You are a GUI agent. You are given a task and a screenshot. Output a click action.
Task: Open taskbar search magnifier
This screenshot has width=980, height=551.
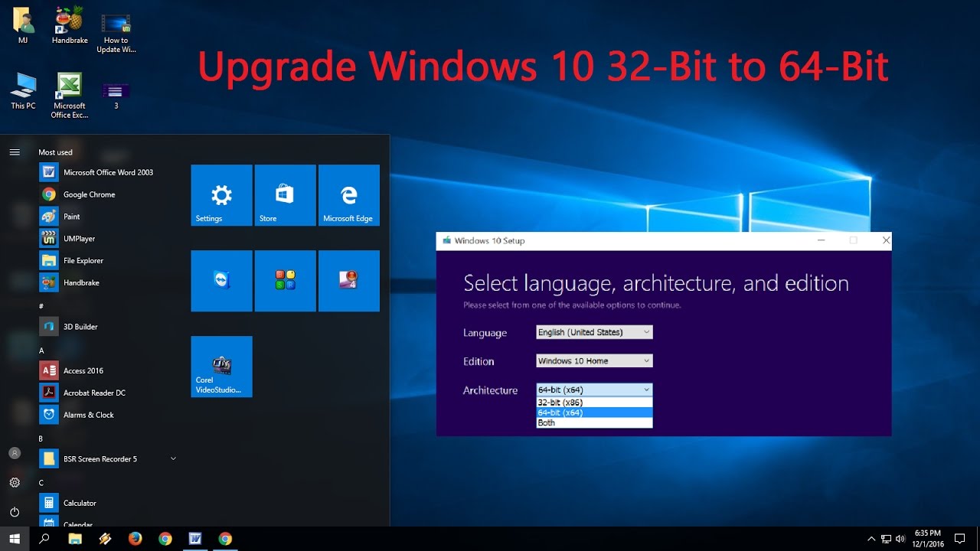[44, 539]
